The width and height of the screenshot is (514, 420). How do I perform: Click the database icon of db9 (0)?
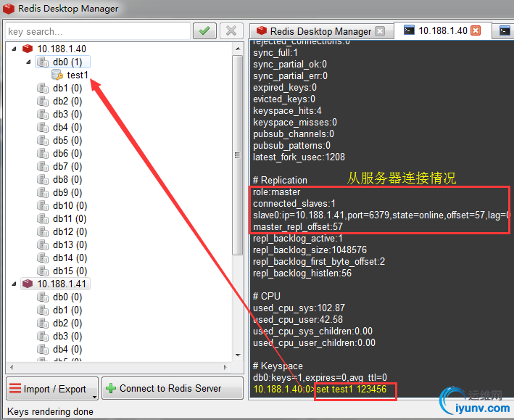pos(43,193)
